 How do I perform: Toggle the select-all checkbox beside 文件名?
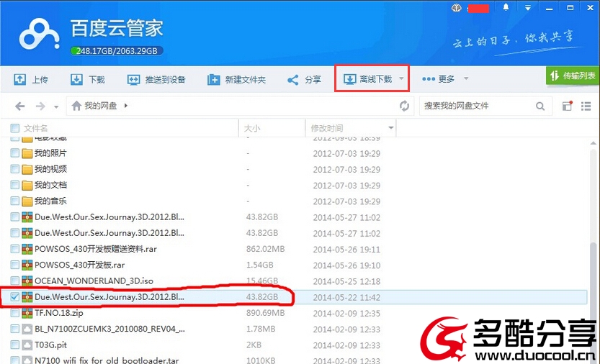[x=14, y=128]
